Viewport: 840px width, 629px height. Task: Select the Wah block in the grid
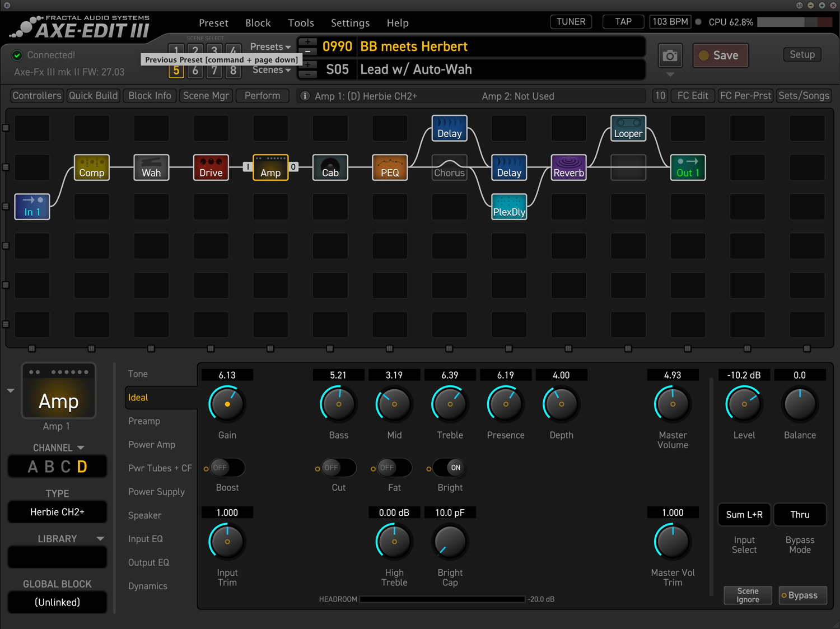tap(151, 167)
